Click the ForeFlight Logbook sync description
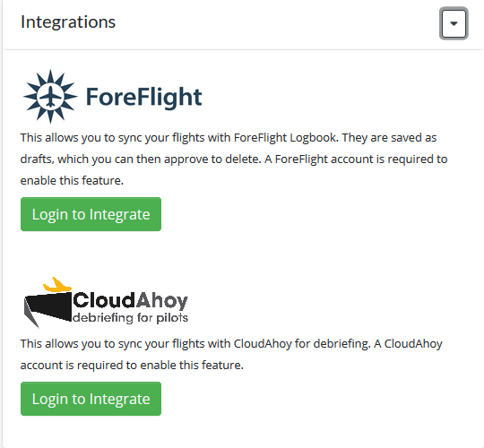Image resolution: width=484 pixels, height=448 pixels. pyautogui.click(x=234, y=159)
